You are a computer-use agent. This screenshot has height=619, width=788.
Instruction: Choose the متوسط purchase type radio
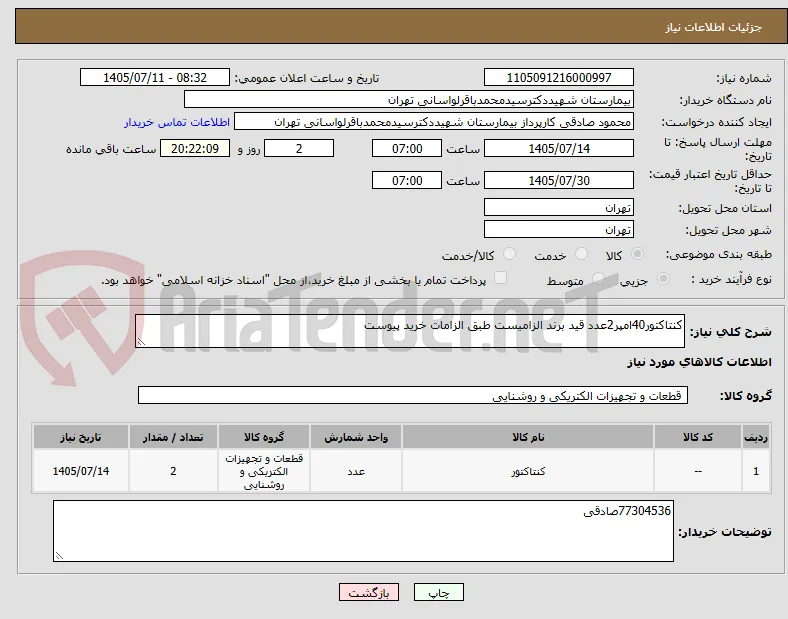pos(598,279)
